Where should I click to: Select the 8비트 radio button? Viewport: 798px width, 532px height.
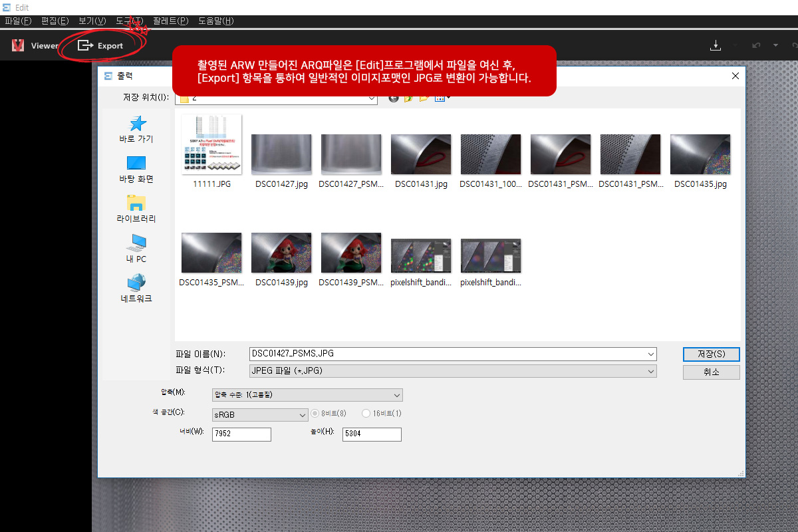coord(316,414)
